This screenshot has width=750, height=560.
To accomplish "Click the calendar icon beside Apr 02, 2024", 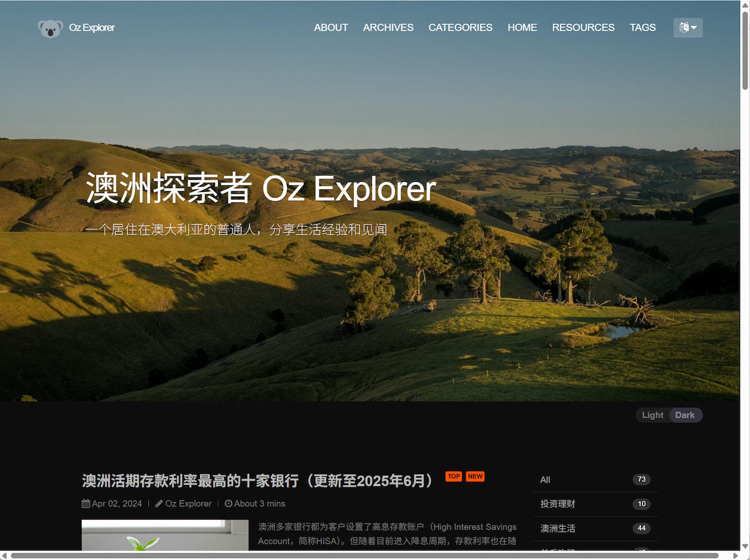I will click(86, 504).
